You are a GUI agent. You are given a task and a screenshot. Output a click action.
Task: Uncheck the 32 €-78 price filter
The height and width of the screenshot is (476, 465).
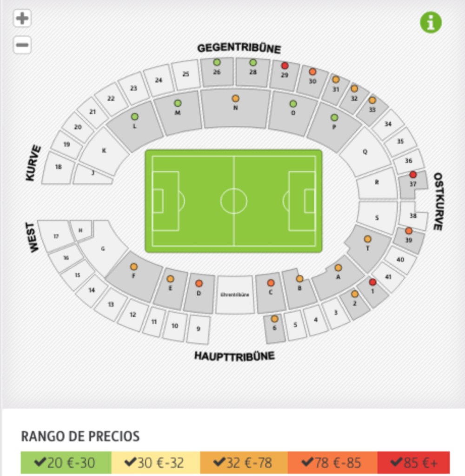[243, 463]
